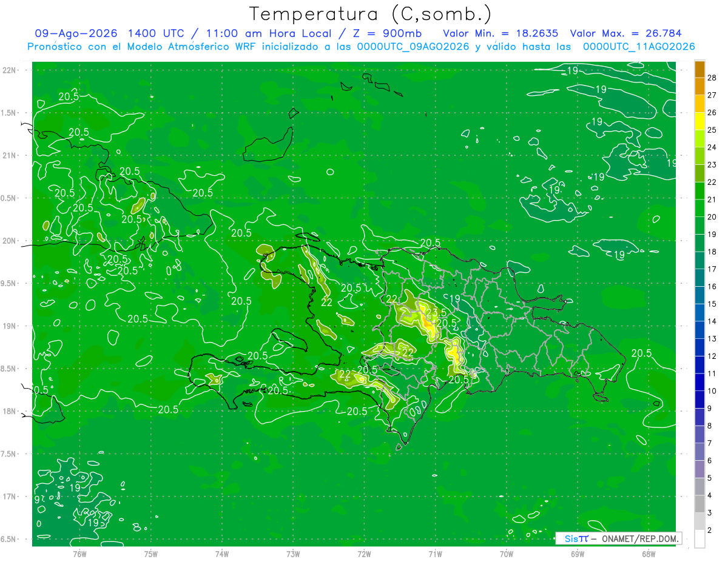Click the "70W" longitude axis label
The image size is (728, 562).
coord(506,554)
